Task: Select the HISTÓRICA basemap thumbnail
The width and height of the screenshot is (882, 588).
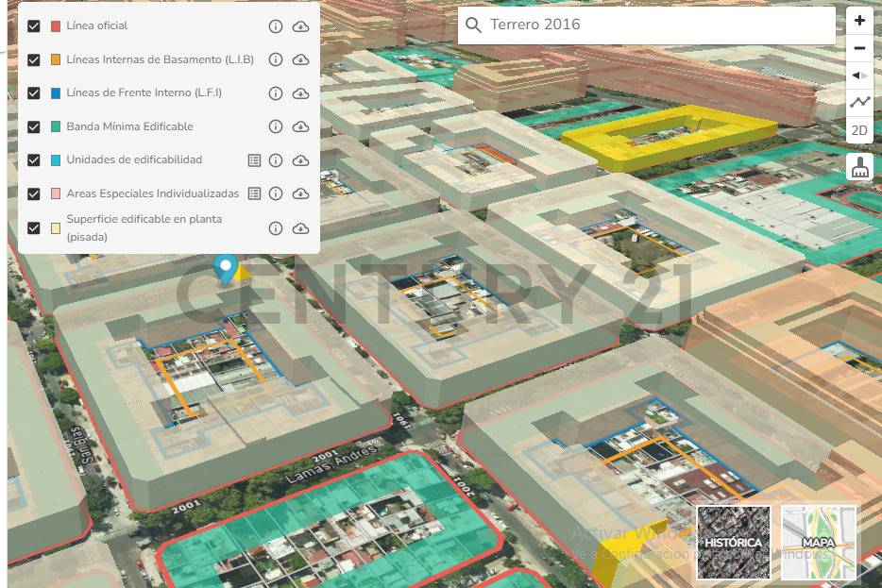Action: coord(734,543)
